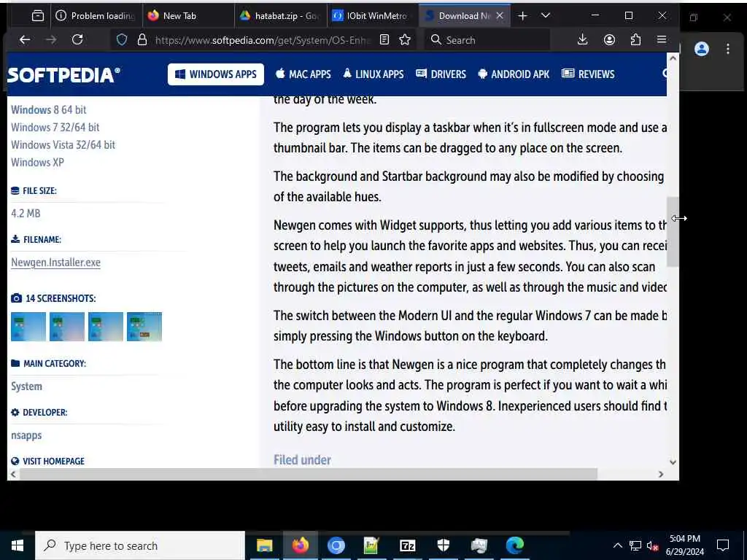Viewport: 747px width, 560px height.
Task: Click the scroll up arrow of page scrollbar
Action: pyautogui.click(x=673, y=58)
